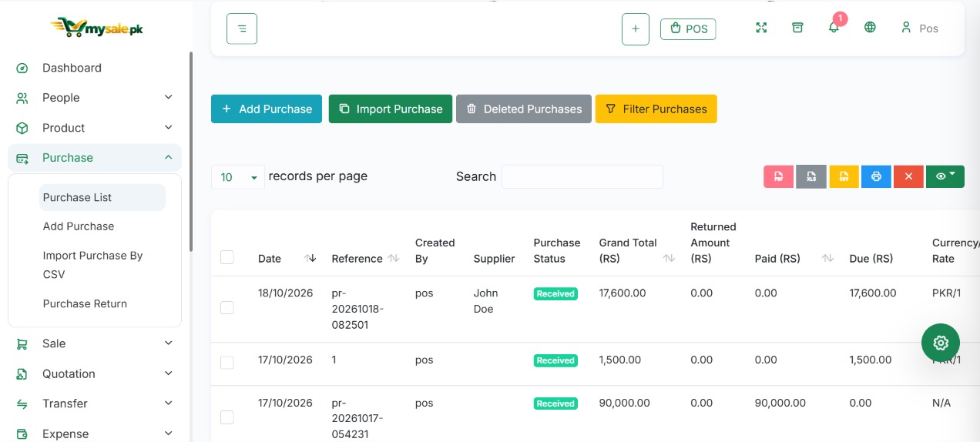Focus the Search input field
This screenshot has height=442, width=980.
[582, 176]
